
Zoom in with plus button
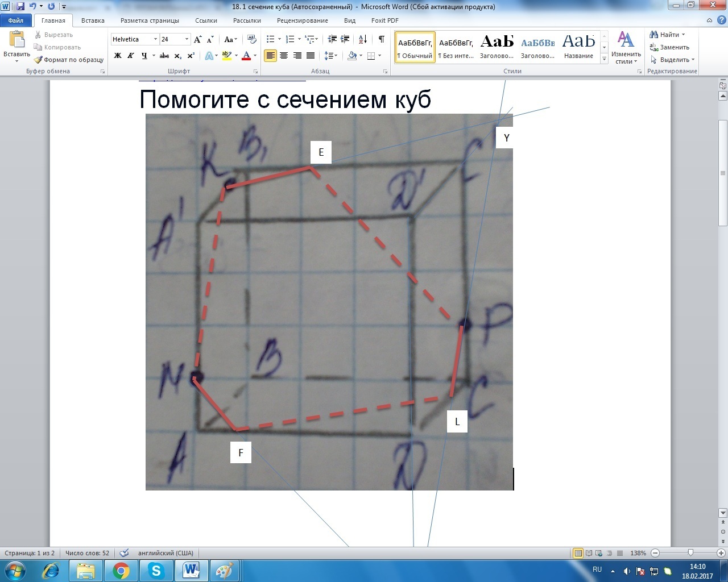pyautogui.click(x=721, y=553)
